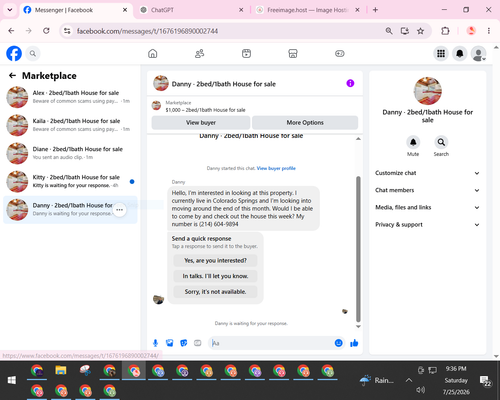Open a new browser tab
Image resolution: width=500 pixels, height=400 pixels.
[x=375, y=10]
